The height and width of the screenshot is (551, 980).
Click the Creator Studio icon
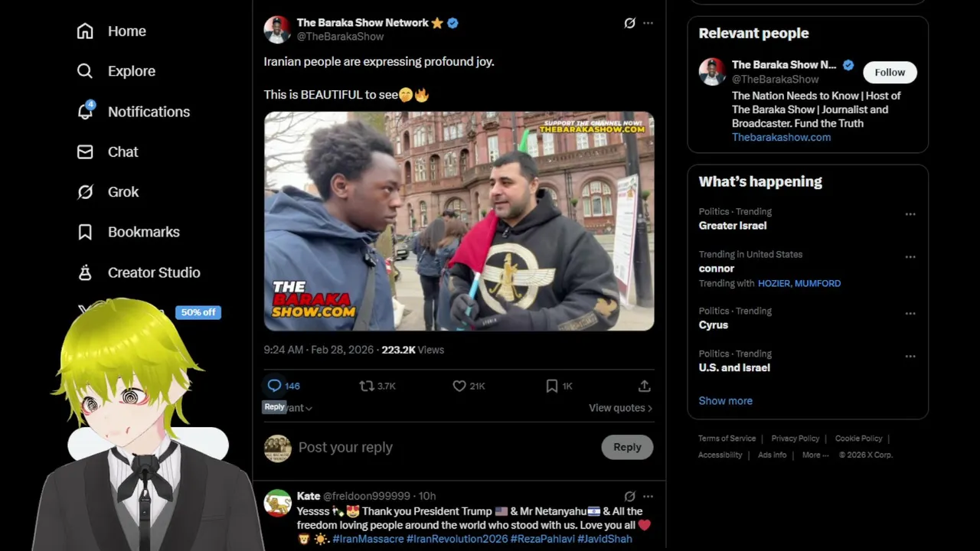85,272
